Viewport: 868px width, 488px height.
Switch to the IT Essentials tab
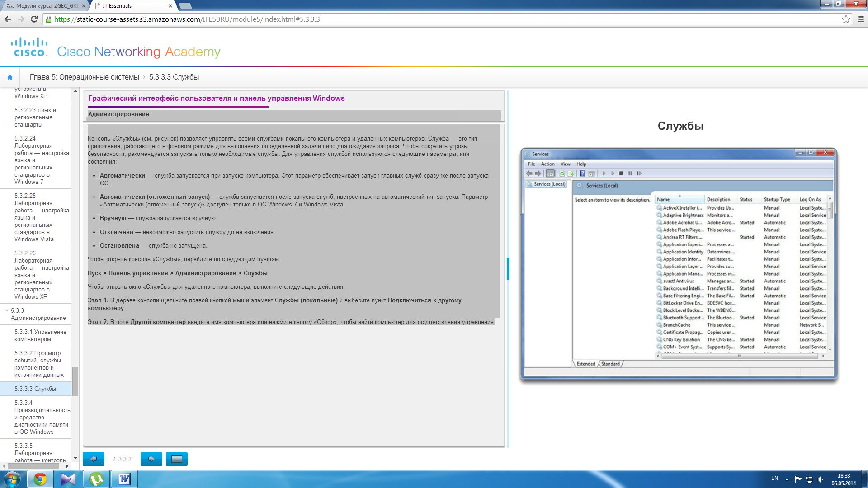pyautogui.click(x=133, y=6)
